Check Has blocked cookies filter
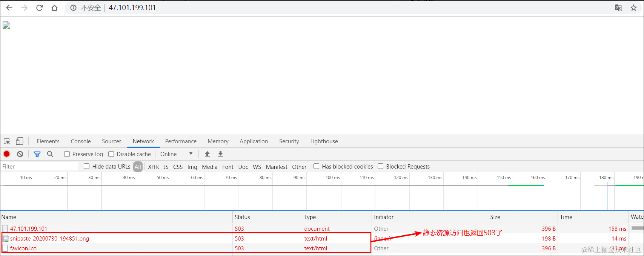 coord(316,166)
